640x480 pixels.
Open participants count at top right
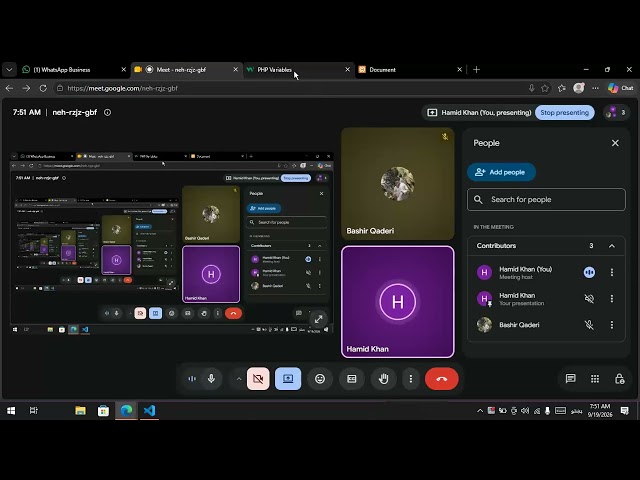pos(616,113)
